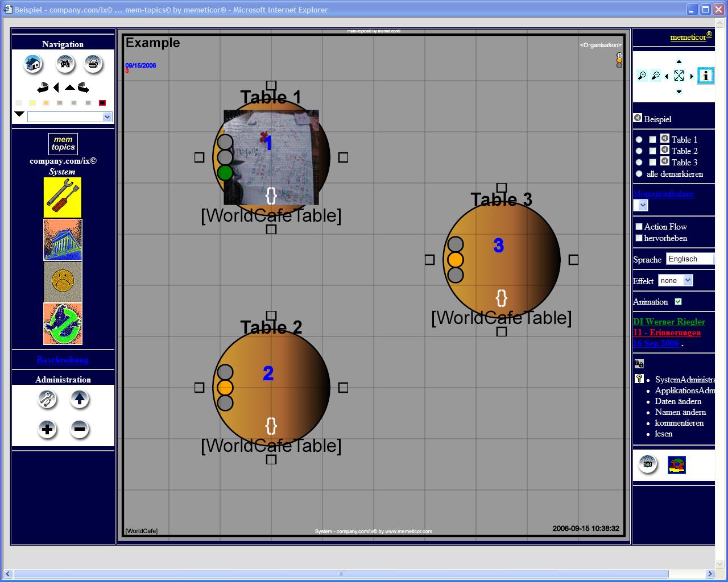Click the fit-to-view expand arrows icon

pos(679,76)
